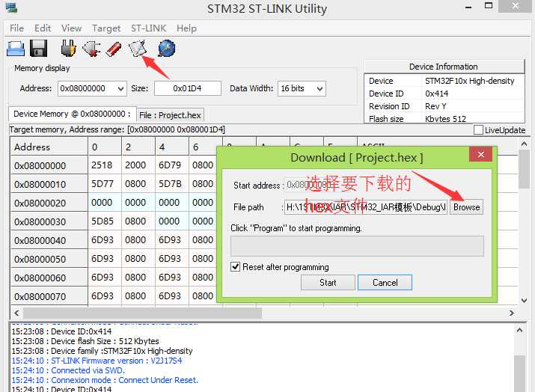Click memory cell 2000
Screen dimensions: 535x392
138,165
